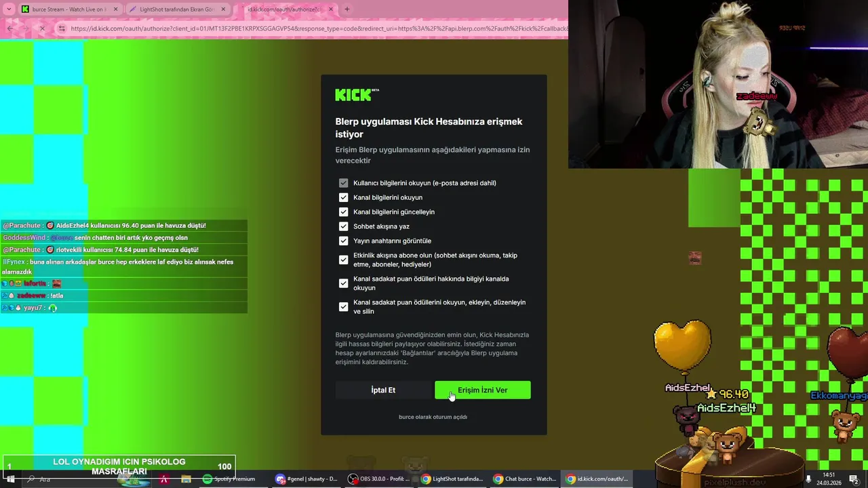Screen dimensions: 868x488
Task: Click the KICK logo in the dialog
Action: [x=357, y=95]
